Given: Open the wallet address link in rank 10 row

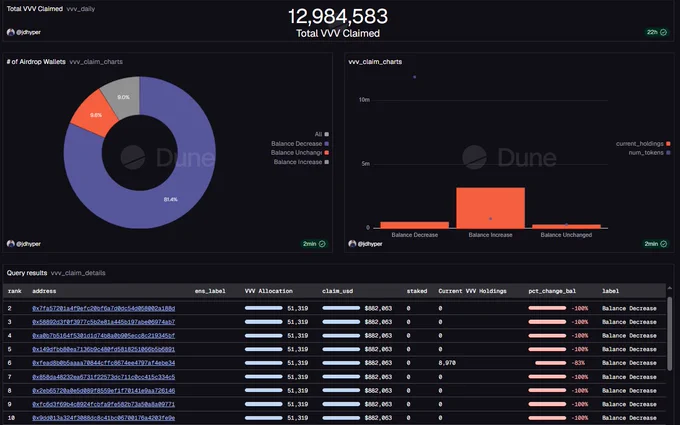Looking at the screenshot, I should [x=104, y=418].
